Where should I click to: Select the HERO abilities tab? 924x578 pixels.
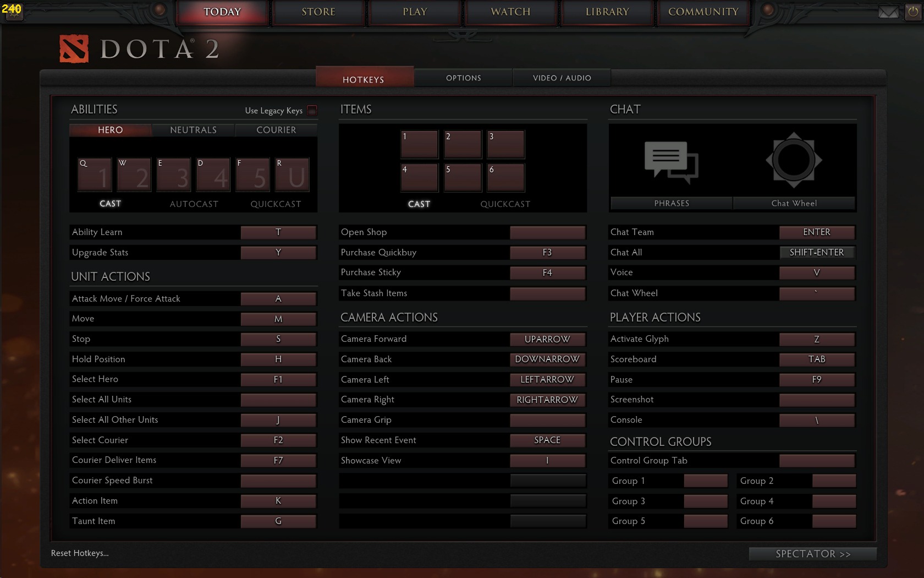point(111,130)
